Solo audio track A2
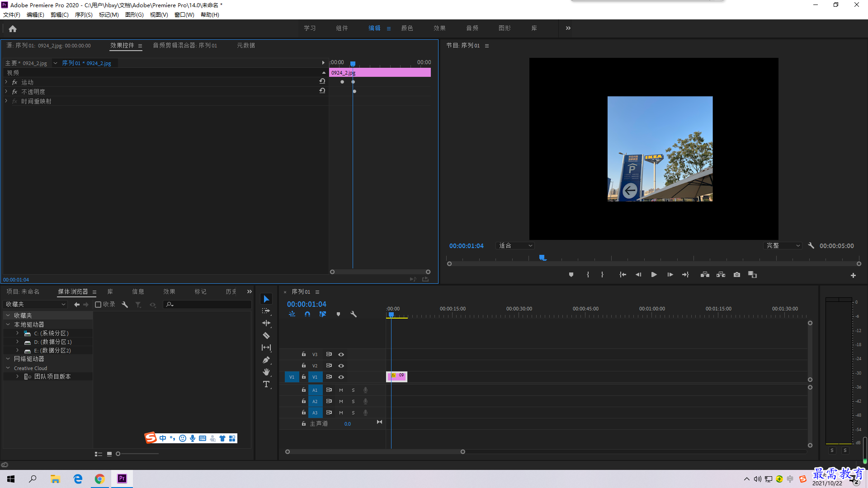Screen dimensions: 868x488 point(353,401)
